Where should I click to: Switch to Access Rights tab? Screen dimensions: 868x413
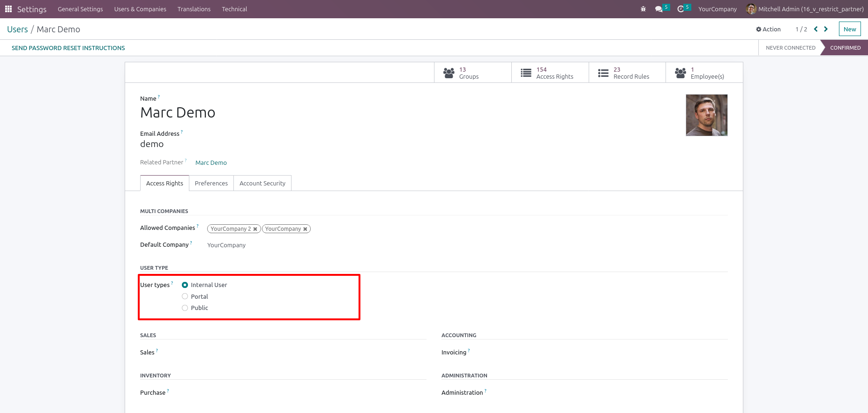pyautogui.click(x=165, y=183)
